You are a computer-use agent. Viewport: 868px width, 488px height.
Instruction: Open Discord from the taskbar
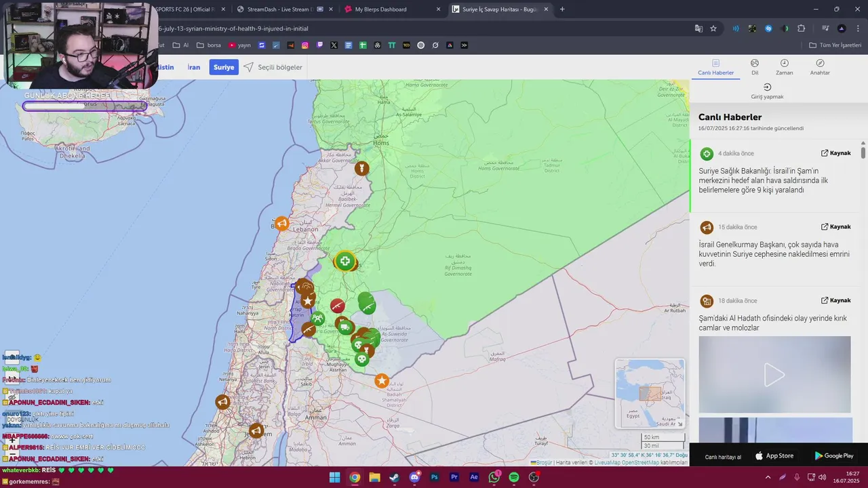click(414, 477)
